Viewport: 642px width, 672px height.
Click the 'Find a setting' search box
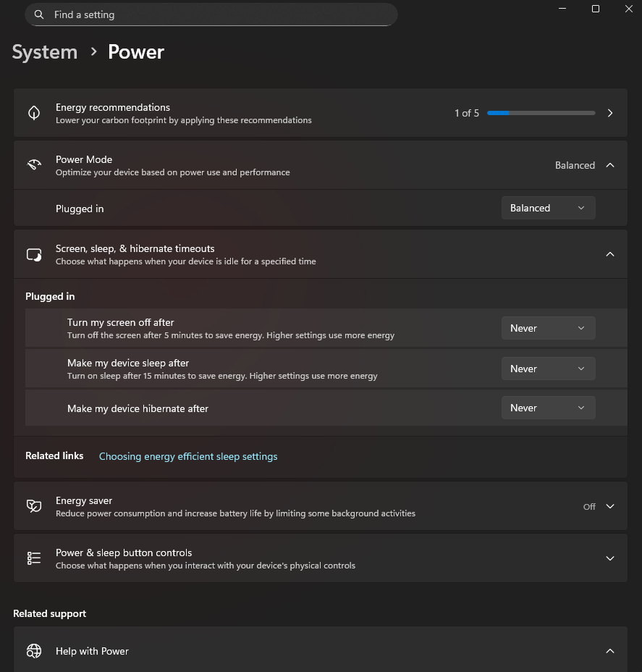click(x=217, y=14)
